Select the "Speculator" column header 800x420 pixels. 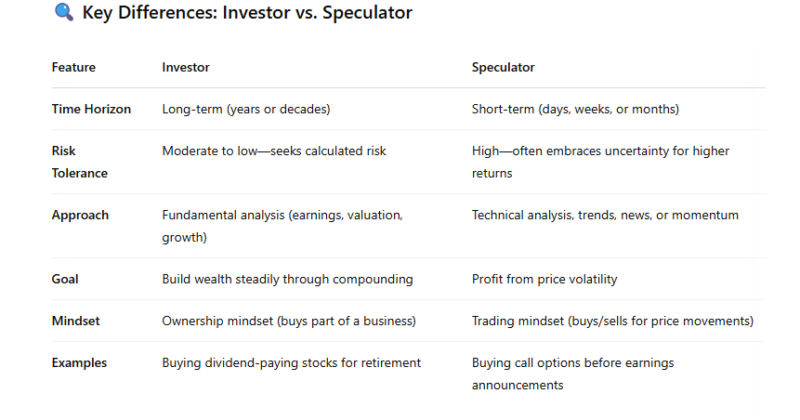point(503,67)
